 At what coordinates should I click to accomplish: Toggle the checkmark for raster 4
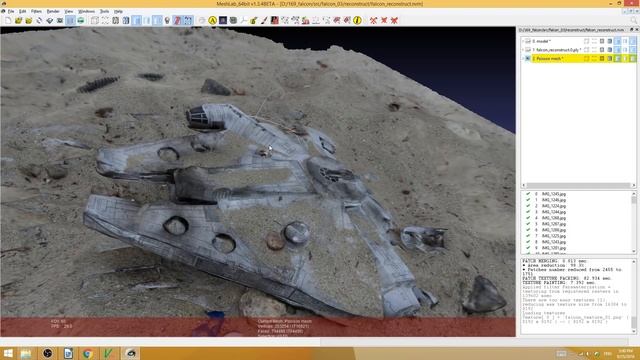coord(528,218)
